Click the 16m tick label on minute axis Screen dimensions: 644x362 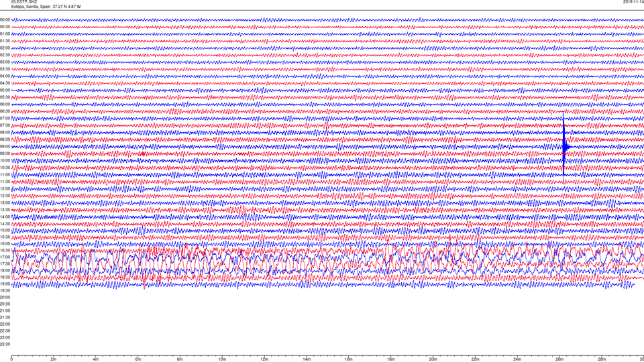(349, 359)
